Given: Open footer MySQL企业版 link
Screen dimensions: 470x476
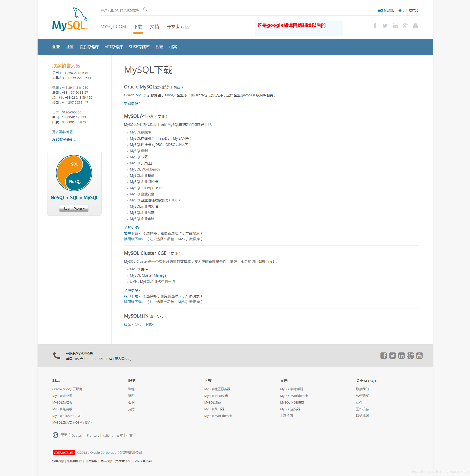Looking at the screenshot, I should point(62,396).
